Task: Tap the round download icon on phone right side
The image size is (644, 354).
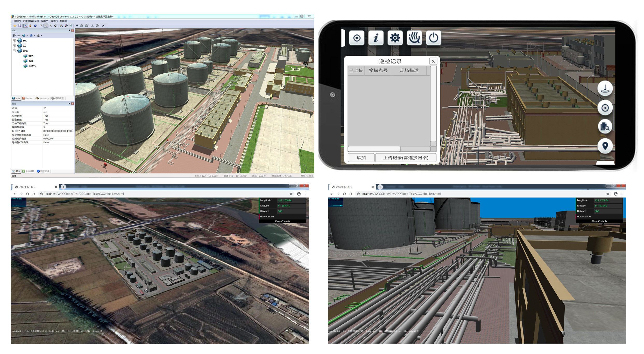Action: 605,88
